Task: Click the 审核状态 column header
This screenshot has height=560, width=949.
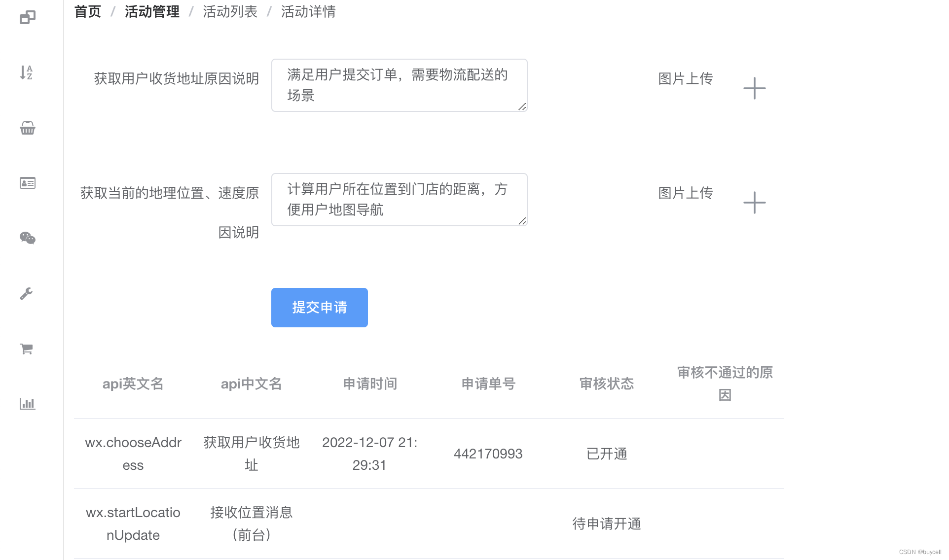Action: point(607,384)
